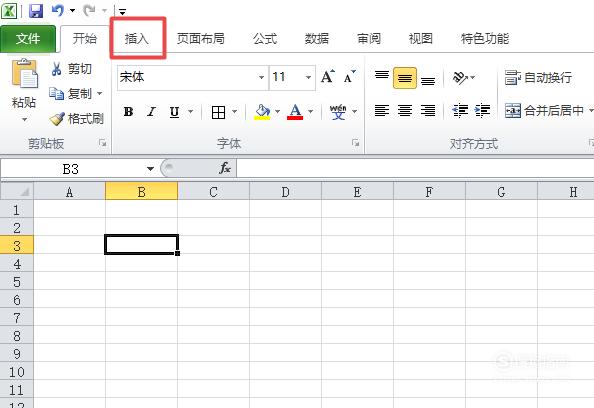
Task: Click into the formula bar input
Action: point(415,169)
